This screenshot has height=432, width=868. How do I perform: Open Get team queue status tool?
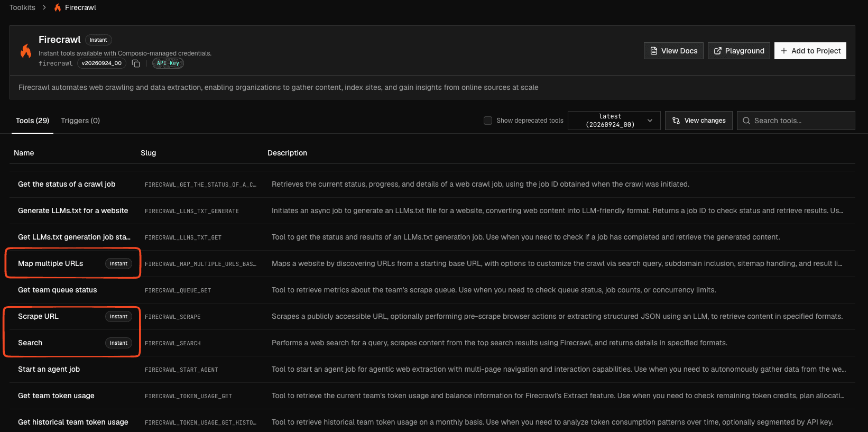coord(58,290)
